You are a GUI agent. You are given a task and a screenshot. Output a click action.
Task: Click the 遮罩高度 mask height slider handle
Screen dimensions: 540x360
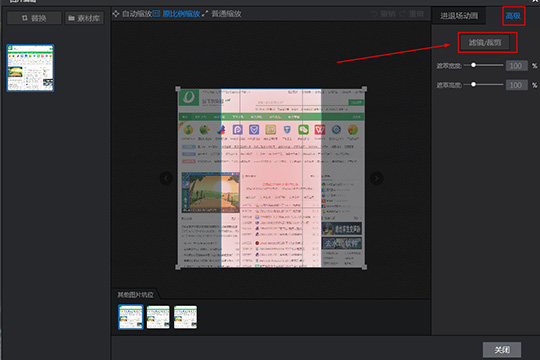click(x=474, y=84)
